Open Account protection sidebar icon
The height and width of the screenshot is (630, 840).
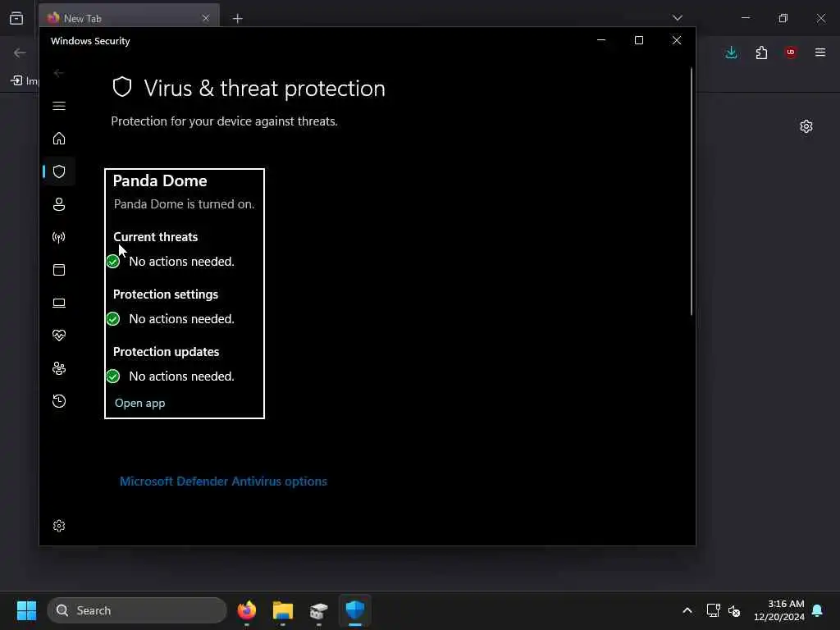[59, 204]
